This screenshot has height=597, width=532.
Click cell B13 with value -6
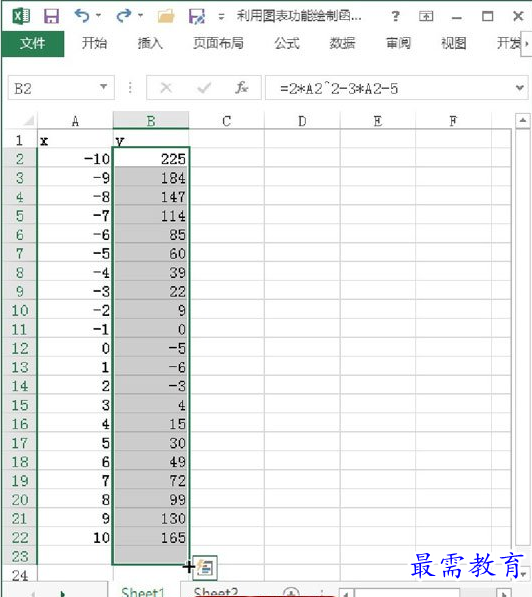coord(151,367)
